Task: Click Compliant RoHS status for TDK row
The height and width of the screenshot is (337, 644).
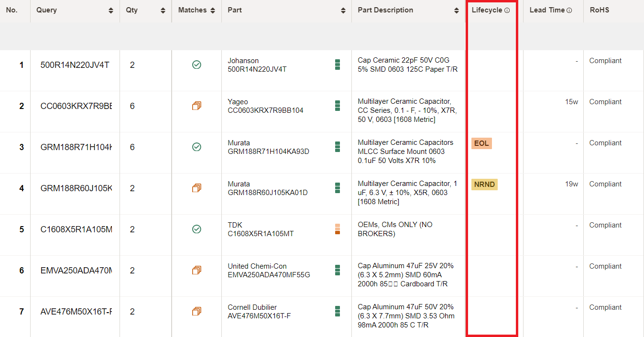Action: coord(605,225)
